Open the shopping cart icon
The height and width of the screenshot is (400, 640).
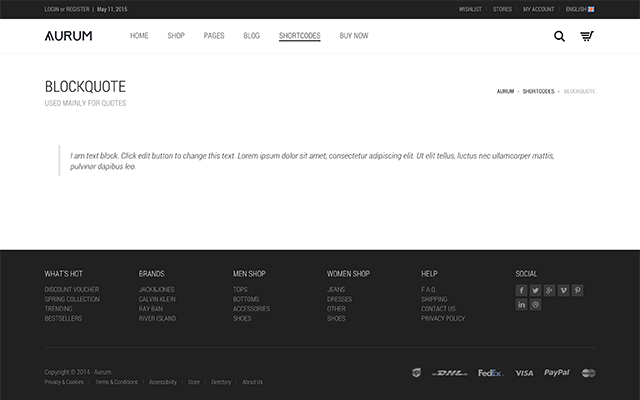pyautogui.click(x=586, y=36)
